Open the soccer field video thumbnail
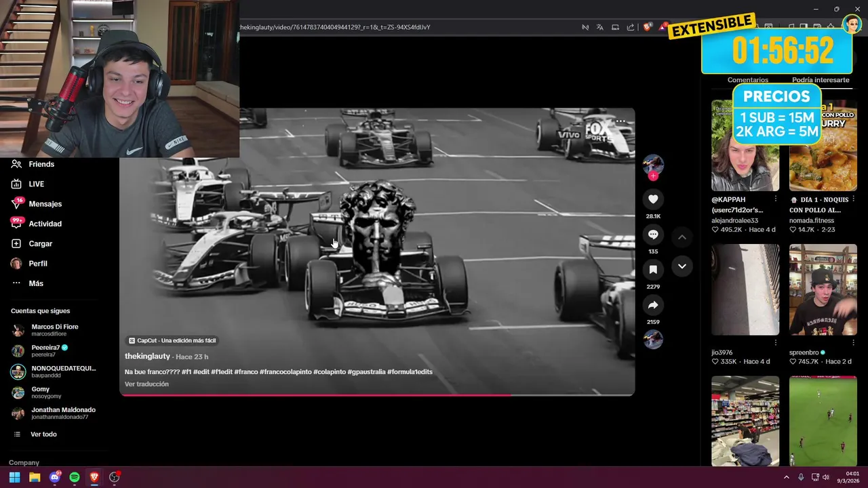 point(823,421)
